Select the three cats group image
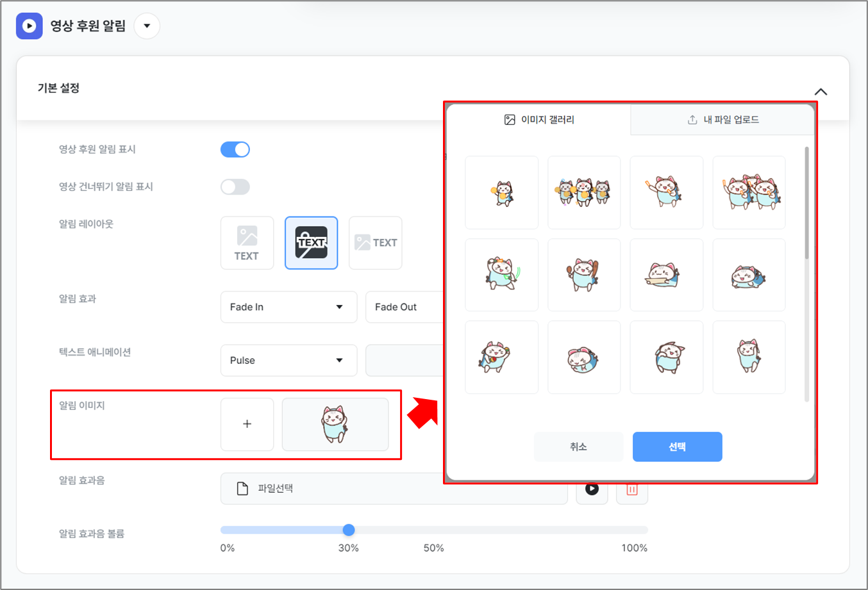 (584, 192)
